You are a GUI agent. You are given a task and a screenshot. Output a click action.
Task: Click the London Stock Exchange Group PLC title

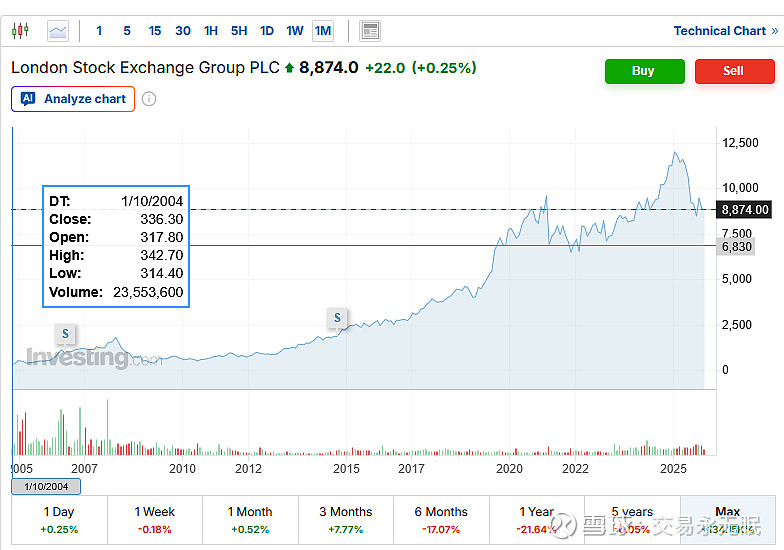(x=146, y=68)
